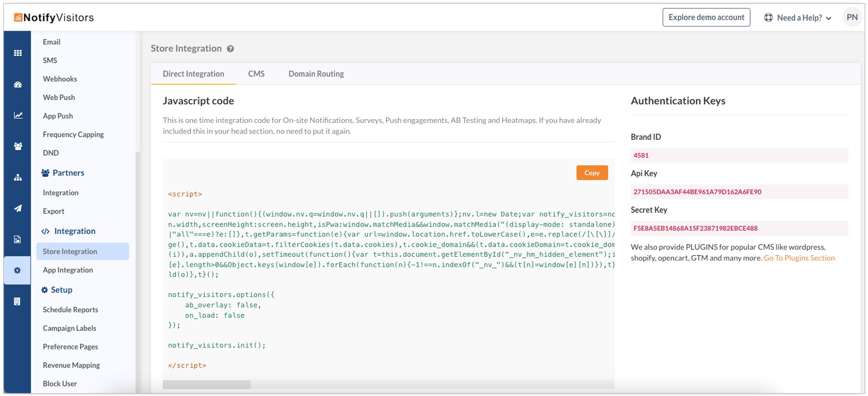
Task: Open App Push in sidebar
Action: coord(58,116)
